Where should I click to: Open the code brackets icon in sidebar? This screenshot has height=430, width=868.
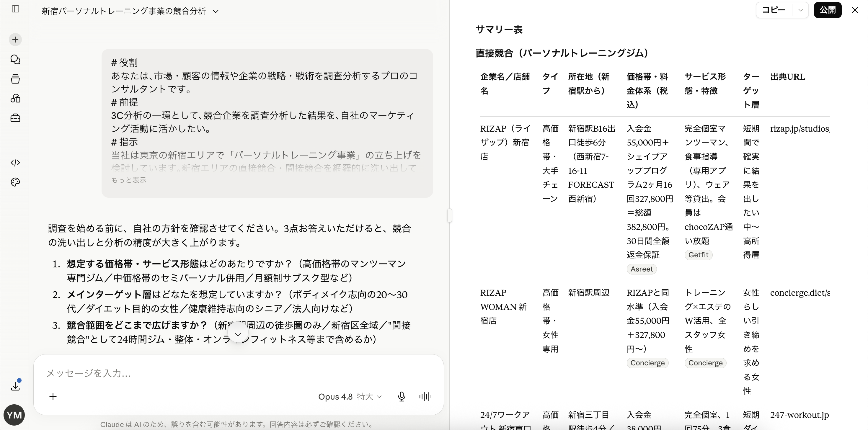point(15,163)
